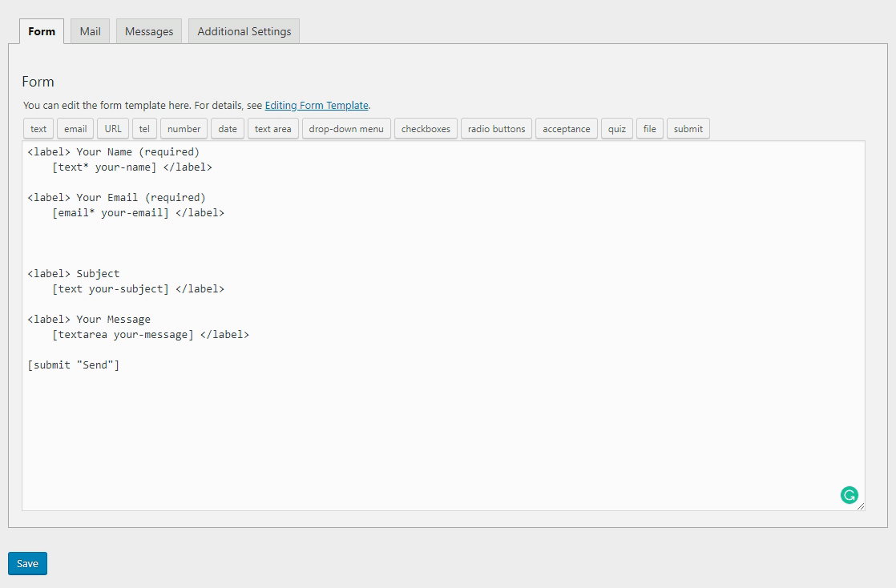Add a file upload tag
This screenshot has width=896, height=588.
point(650,128)
